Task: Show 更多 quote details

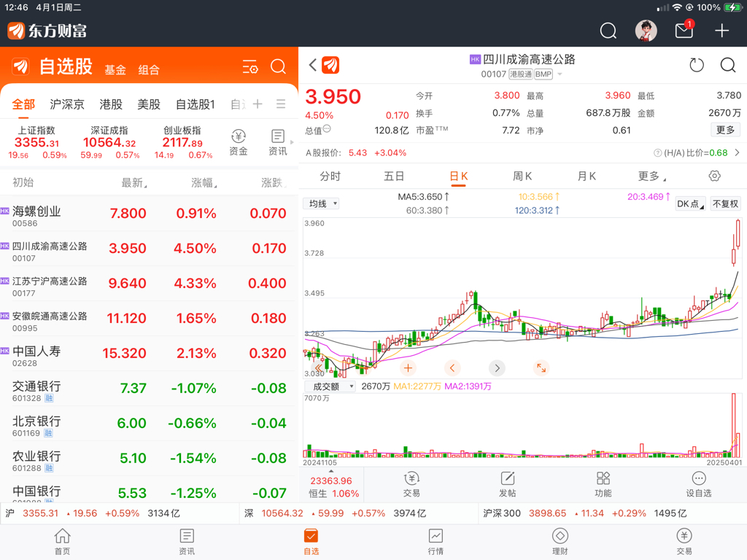Action: (x=725, y=130)
